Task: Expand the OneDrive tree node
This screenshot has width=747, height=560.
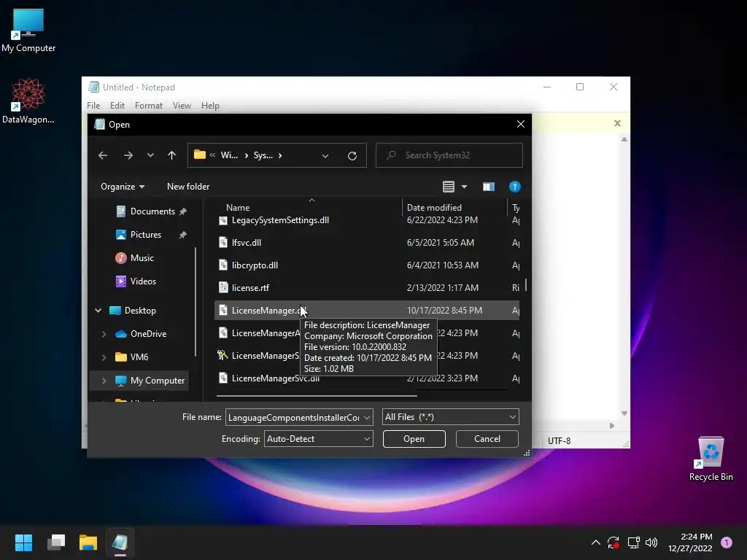Action: 104,334
